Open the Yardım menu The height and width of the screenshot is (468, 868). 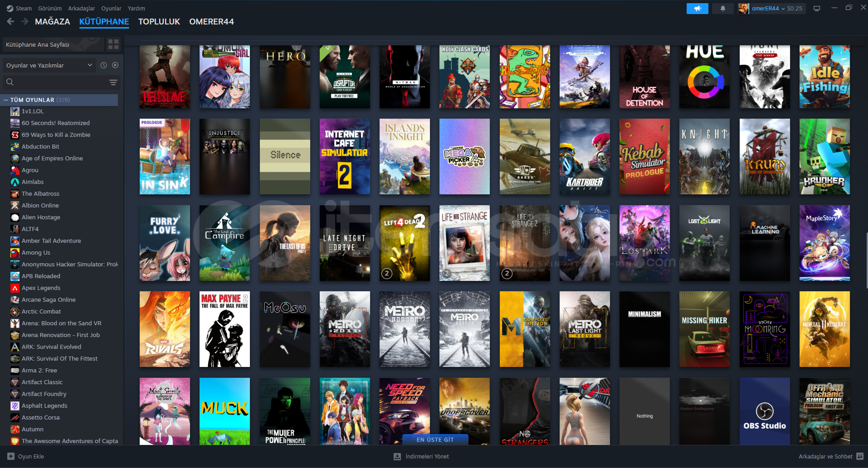click(137, 8)
